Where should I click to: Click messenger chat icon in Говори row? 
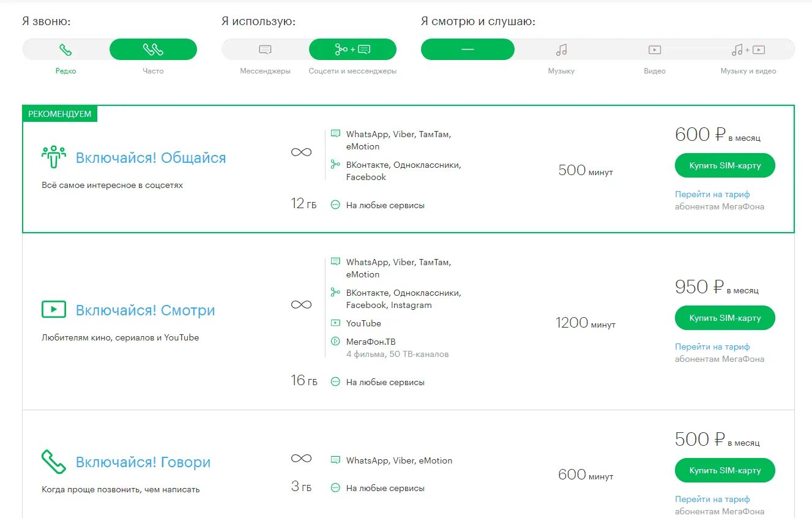click(335, 460)
